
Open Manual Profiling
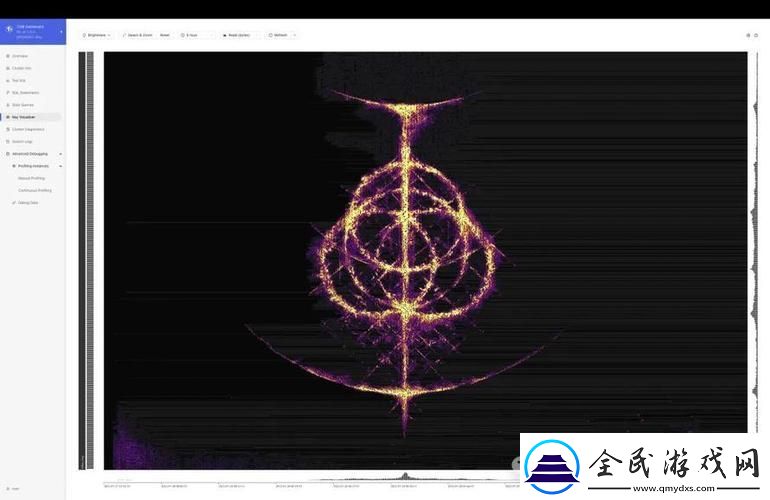click(31, 178)
